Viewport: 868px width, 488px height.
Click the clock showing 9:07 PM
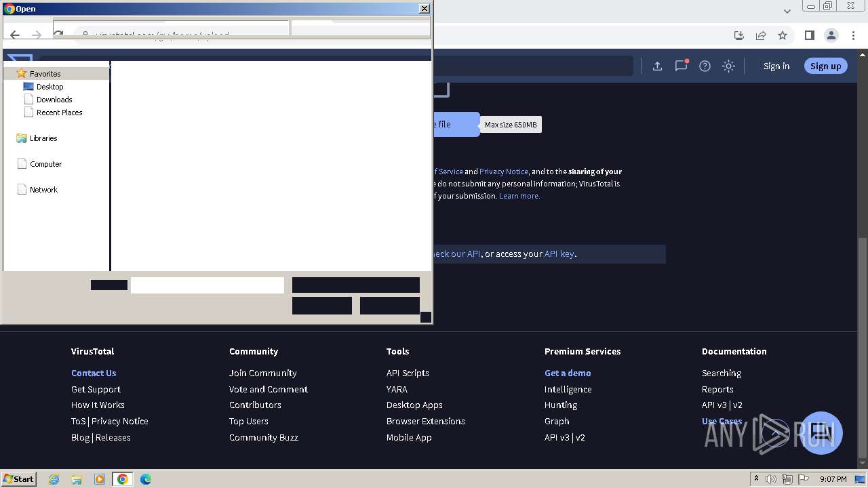(x=833, y=479)
